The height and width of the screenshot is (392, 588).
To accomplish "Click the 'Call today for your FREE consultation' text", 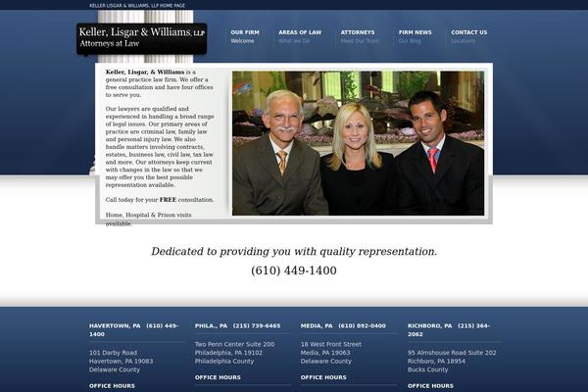I will coord(160,200).
